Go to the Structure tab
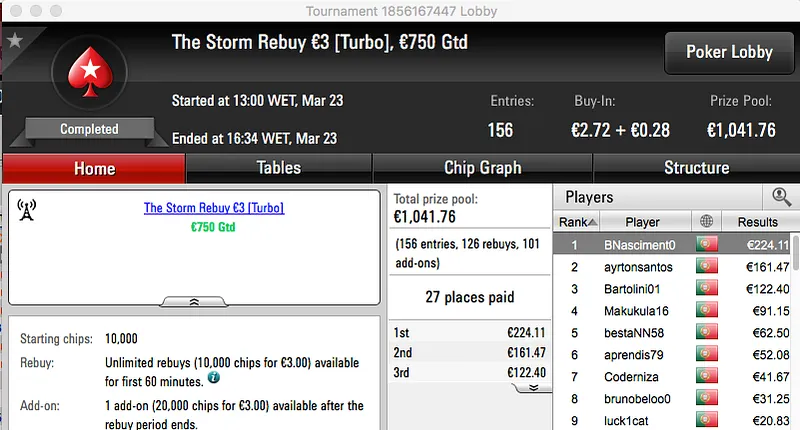 point(696,168)
